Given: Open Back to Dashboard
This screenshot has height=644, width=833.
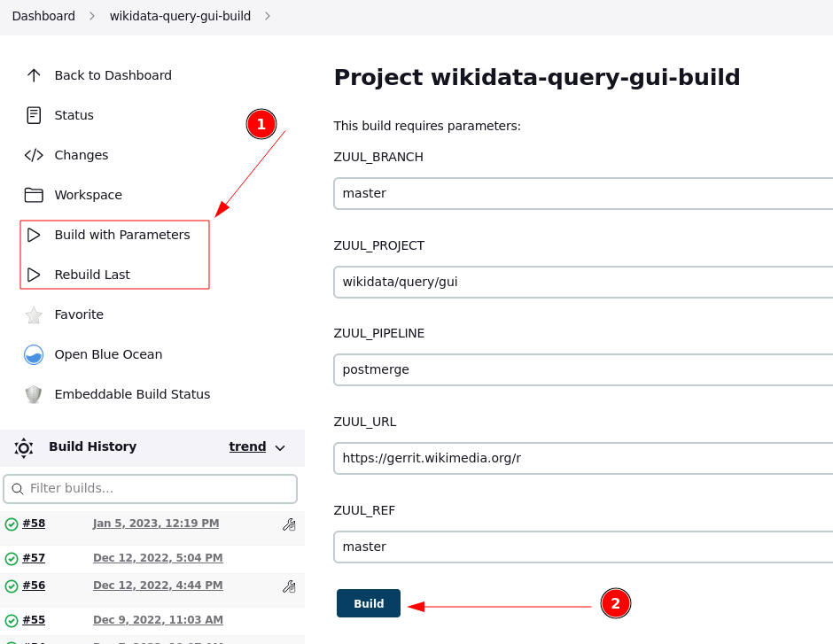Looking at the screenshot, I should [x=113, y=75].
